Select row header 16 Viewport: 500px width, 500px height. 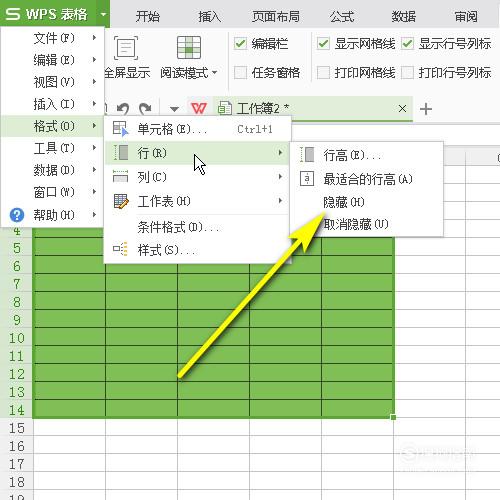click(x=17, y=446)
